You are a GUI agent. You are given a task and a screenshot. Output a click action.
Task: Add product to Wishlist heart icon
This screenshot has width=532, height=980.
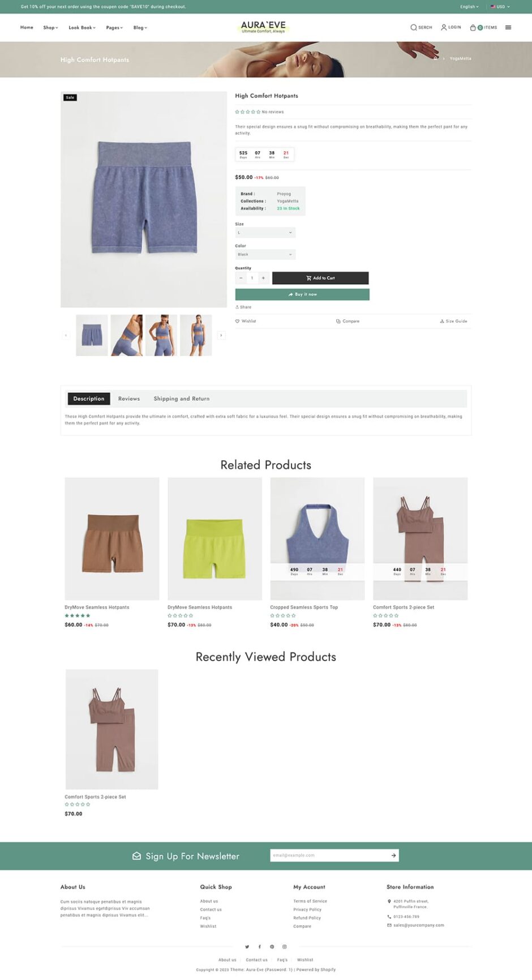coord(238,321)
